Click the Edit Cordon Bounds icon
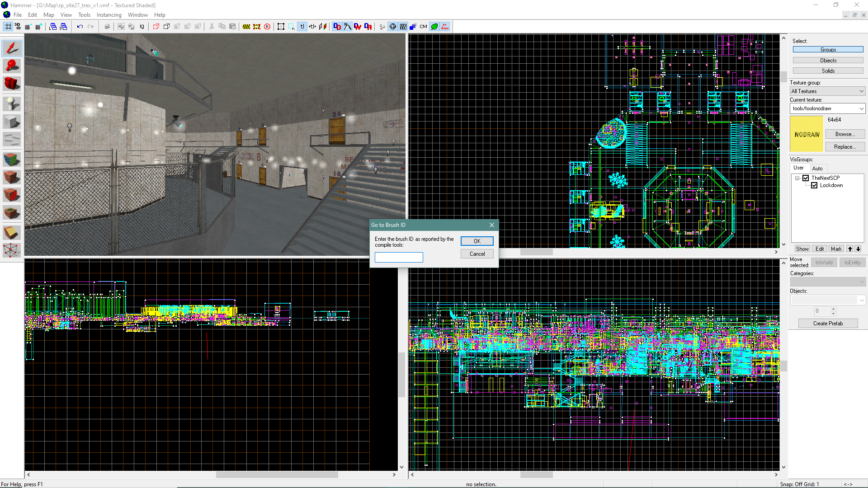The height and width of the screenshot is (488, 868). pyautogui.click(x=257, y=27)
